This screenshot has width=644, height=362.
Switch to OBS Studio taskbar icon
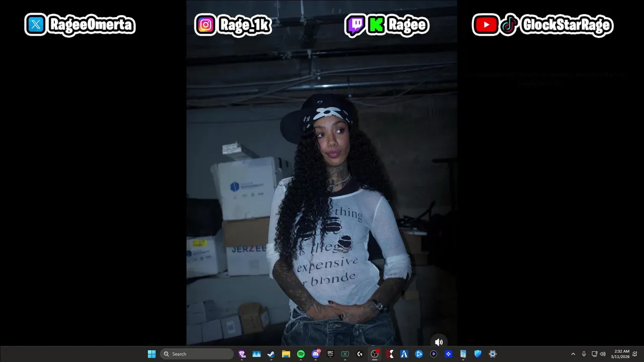tap(375, 354)
